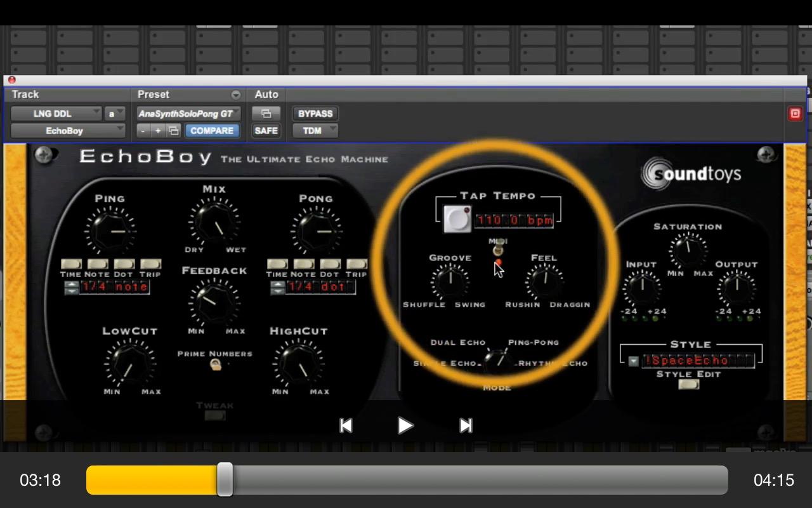Click the Feedback knob
The height and width of the screenshot is (508, 812).
214,303
